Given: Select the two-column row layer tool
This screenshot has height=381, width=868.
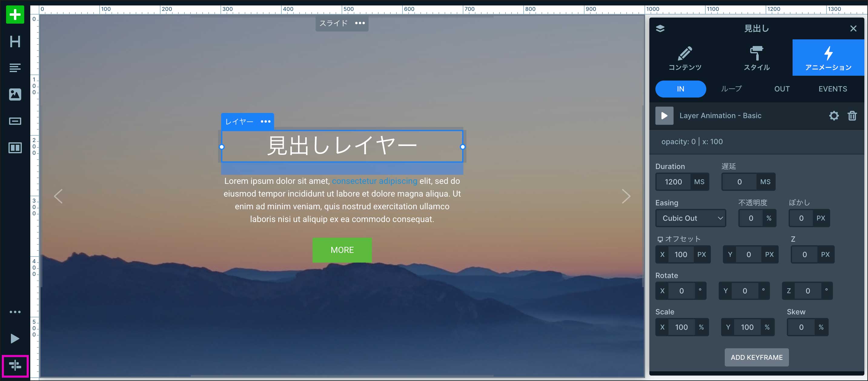Looking at the screenshot, I should coord(15,148).
